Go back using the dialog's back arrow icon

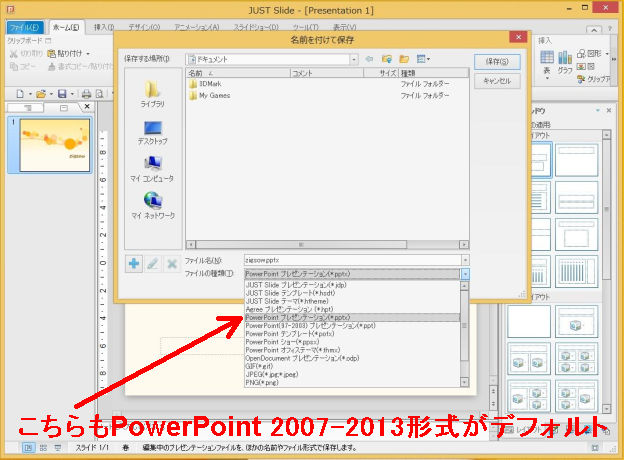point(369,59)
